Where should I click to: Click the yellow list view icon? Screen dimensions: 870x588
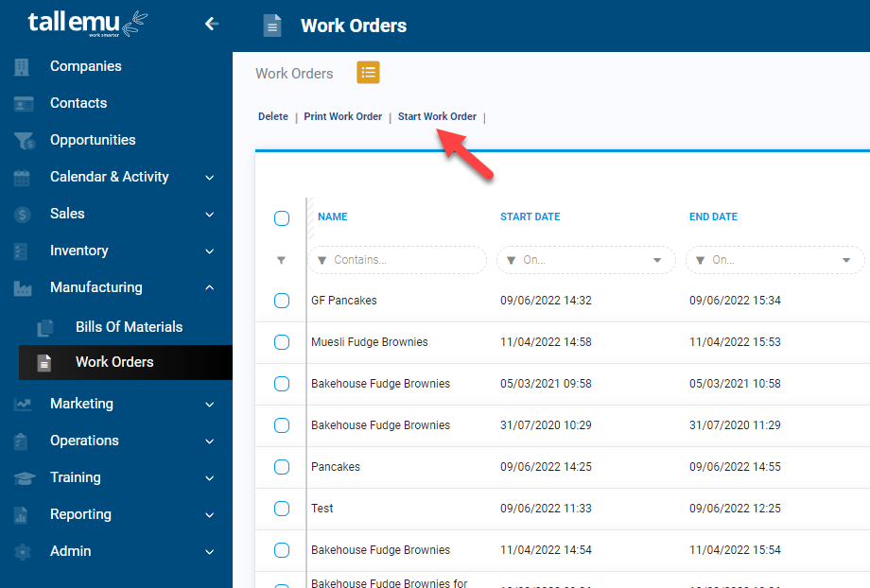tap(368, 73)
